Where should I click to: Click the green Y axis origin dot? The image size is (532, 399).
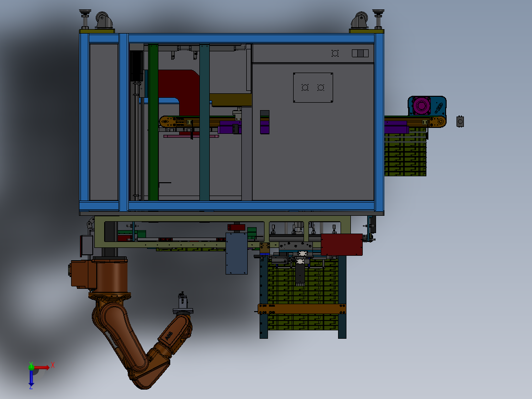point(31,367)
